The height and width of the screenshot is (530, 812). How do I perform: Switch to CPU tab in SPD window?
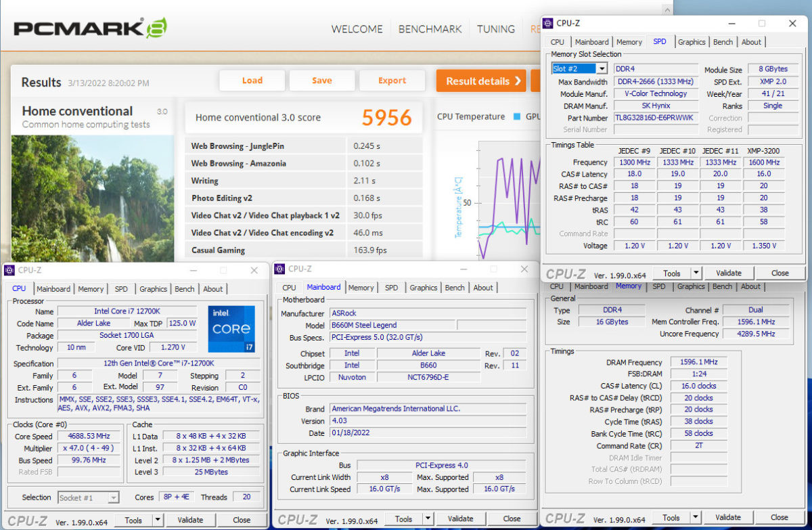(x=558, y=42)
